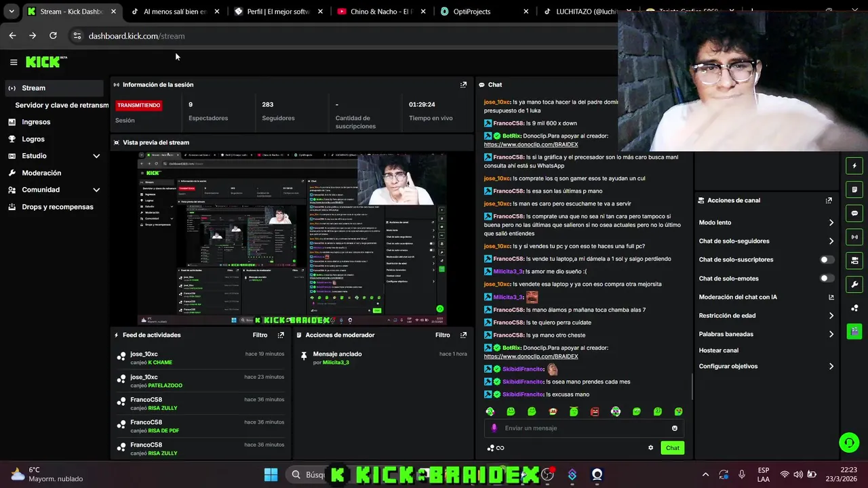Switch to Chino & Nacho YouTube tab
Screen dimensions: 868x488
click(x=380, y=12)
